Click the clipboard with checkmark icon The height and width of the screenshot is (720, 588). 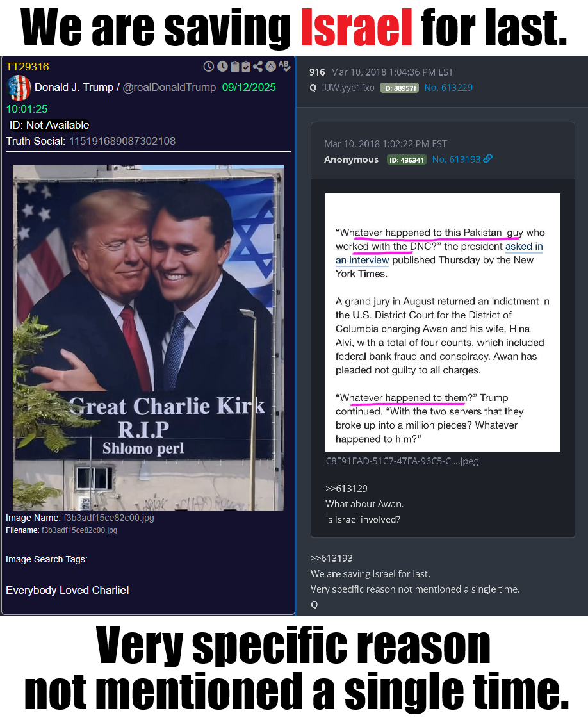click(246, 67)
